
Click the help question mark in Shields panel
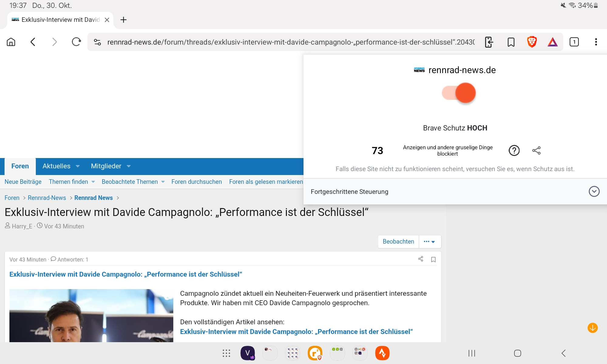tap(514, 150)
